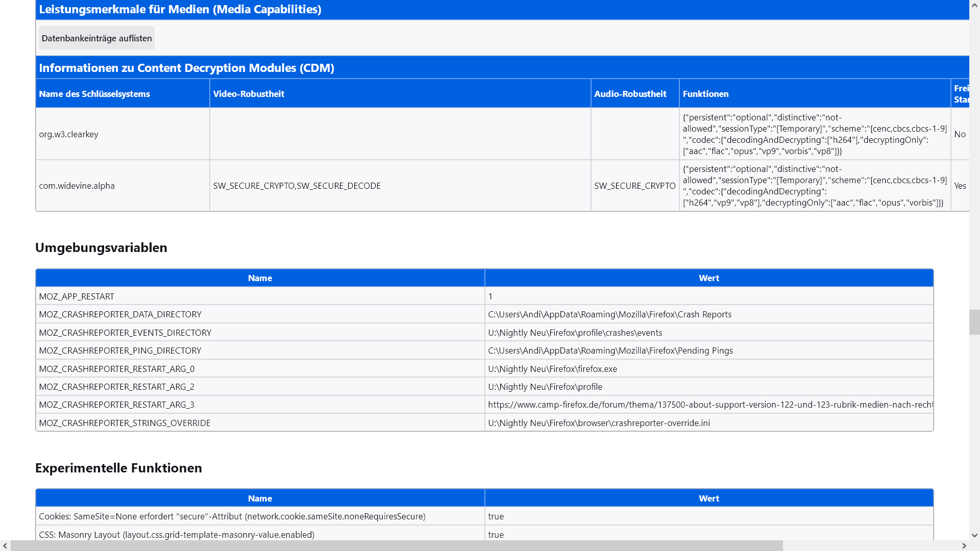
Task: Click the Funktionen column header
Action: tap(705, 94)
